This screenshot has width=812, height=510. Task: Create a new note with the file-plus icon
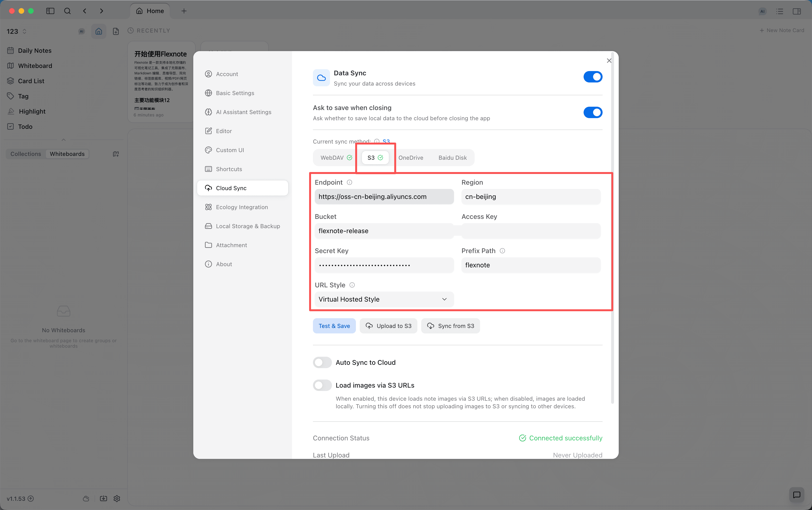tap(116, 31)
